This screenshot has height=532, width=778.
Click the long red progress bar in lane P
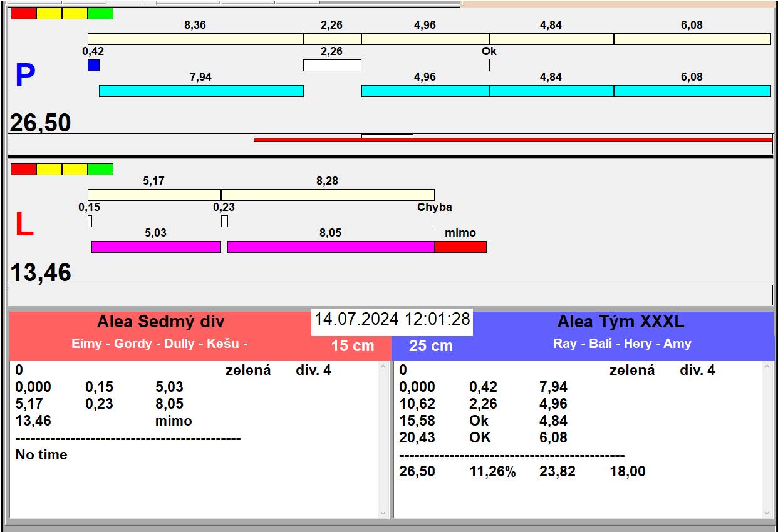(512, 140)
